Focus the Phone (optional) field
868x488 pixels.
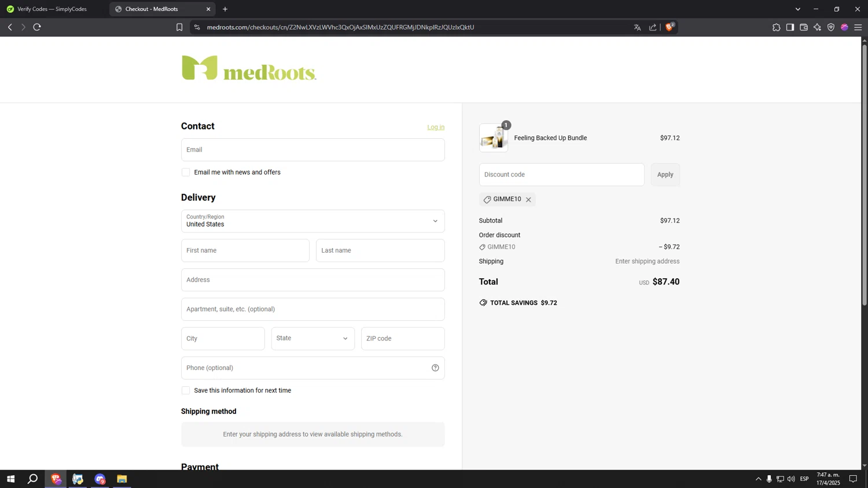(312, 368)
